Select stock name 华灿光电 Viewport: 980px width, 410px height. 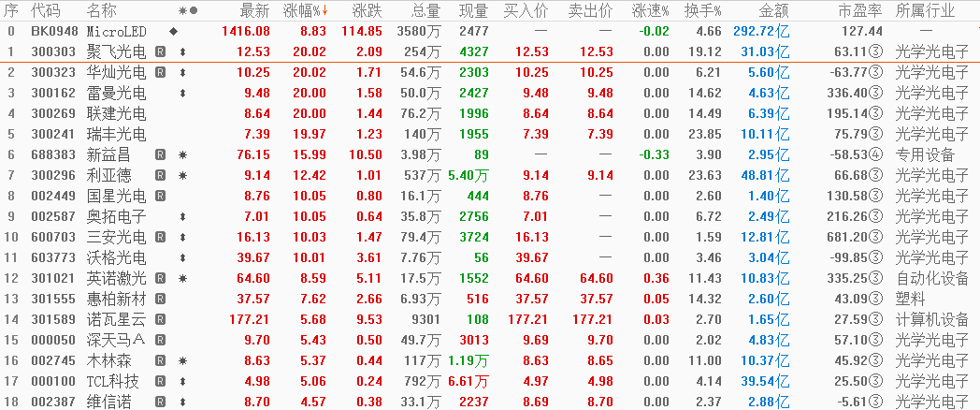coord(117,73)
